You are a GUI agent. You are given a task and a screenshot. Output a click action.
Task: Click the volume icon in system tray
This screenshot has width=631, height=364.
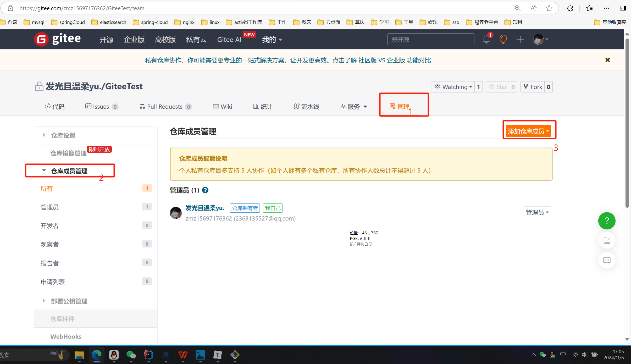tap(584, 355)
